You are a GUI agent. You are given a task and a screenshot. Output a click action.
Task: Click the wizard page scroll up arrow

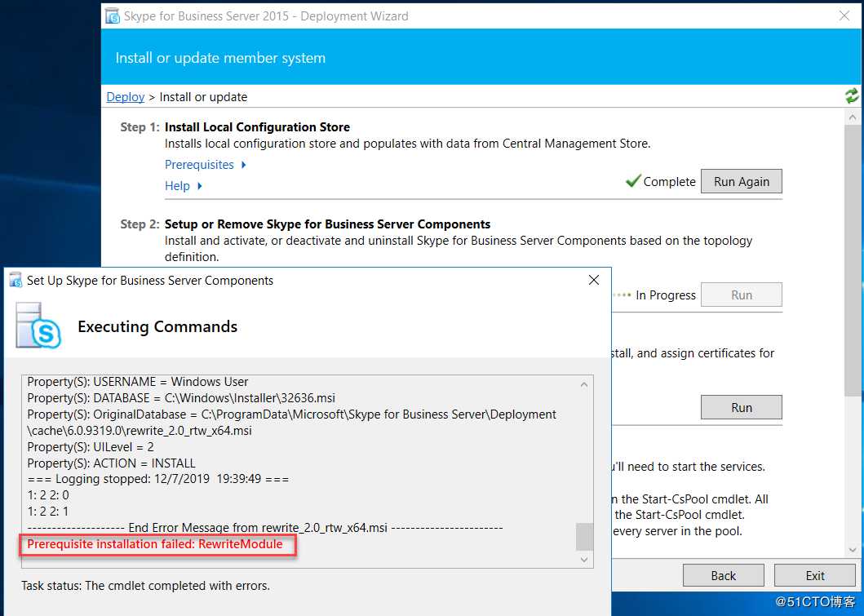[853, 117]
